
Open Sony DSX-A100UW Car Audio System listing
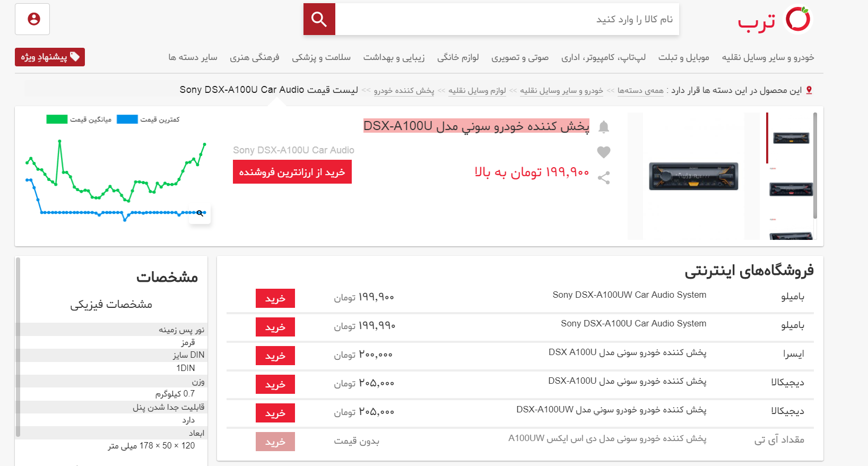pos(629,295)
